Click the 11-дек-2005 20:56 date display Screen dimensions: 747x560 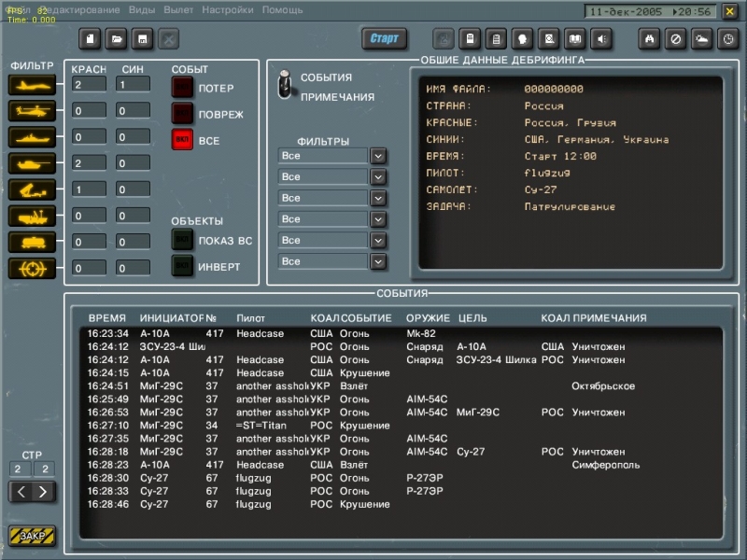(650, 11)
